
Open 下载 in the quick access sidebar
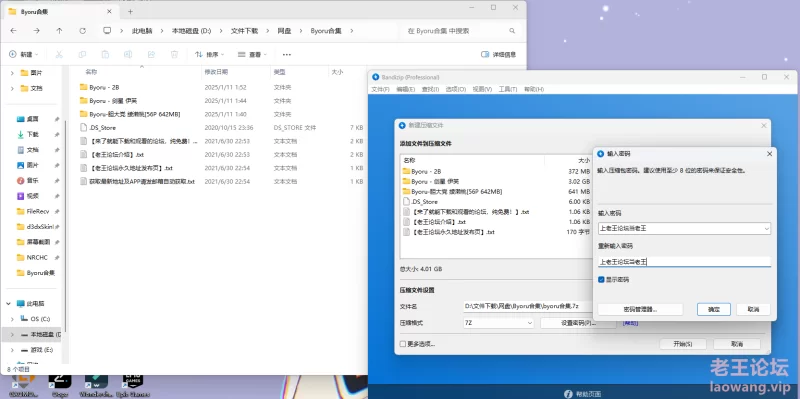(x=32, y=134)
